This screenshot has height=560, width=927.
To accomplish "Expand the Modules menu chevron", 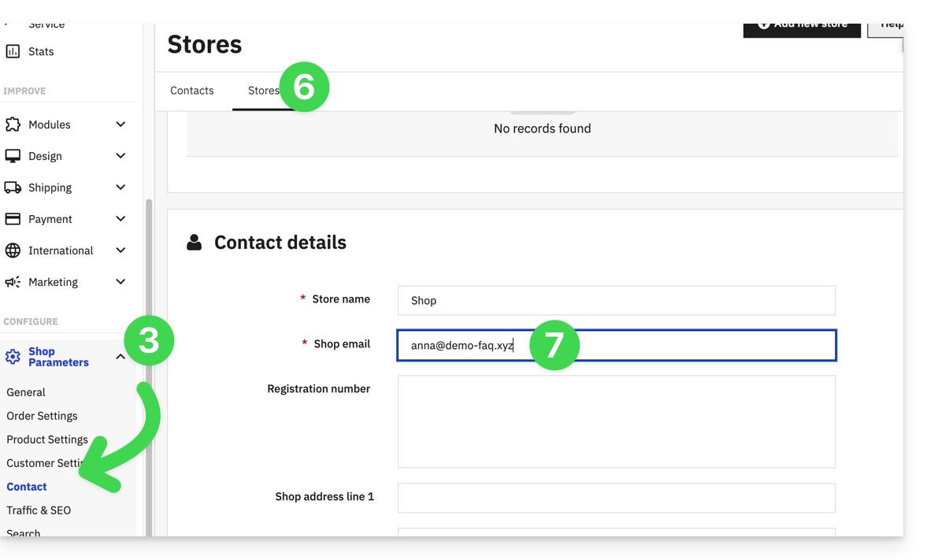I will (x=121, y=124).
